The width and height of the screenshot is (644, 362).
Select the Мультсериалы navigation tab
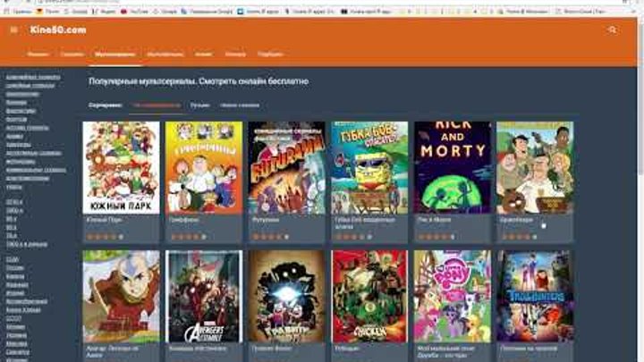115,54
